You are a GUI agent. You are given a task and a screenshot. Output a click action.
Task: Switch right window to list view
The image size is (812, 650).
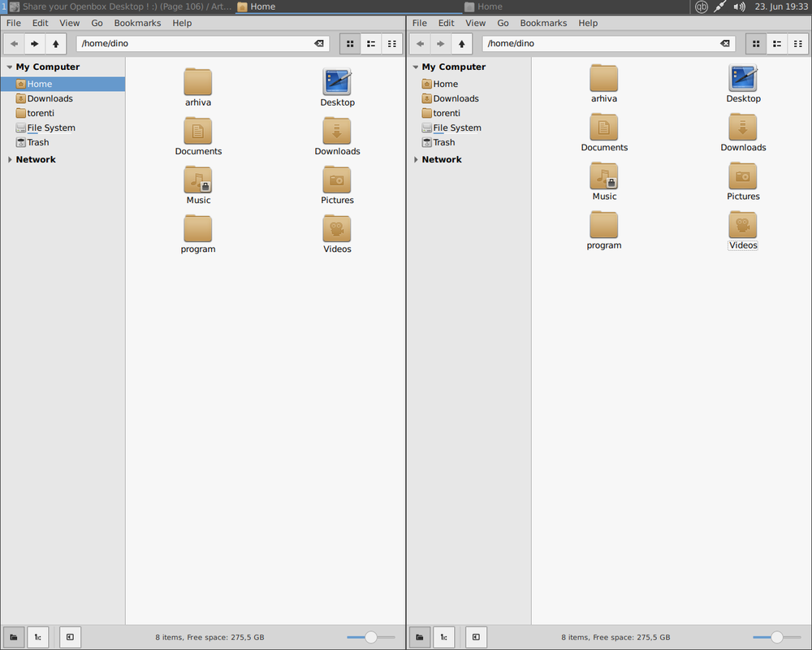coord(777,44)
